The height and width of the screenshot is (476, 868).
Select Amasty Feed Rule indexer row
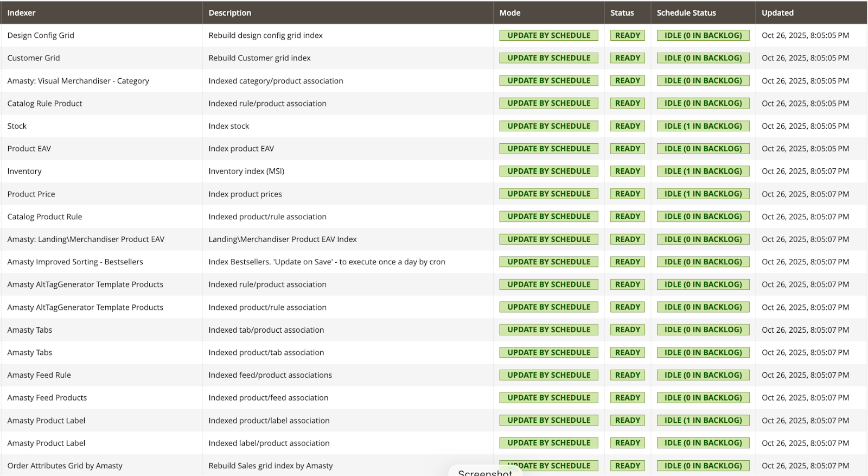point(39,375)
